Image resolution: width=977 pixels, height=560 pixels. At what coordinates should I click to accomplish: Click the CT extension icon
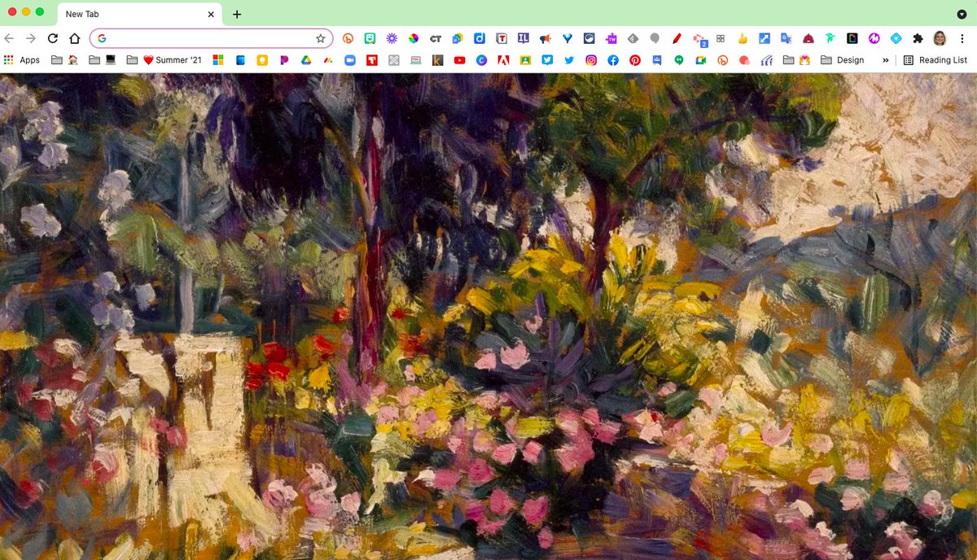tap(436, 38)
